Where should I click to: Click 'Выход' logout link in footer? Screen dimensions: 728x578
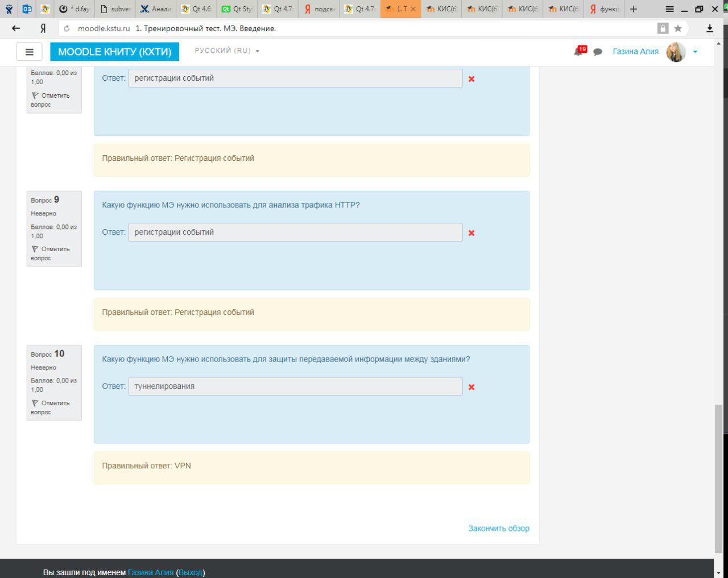(191, 572)
